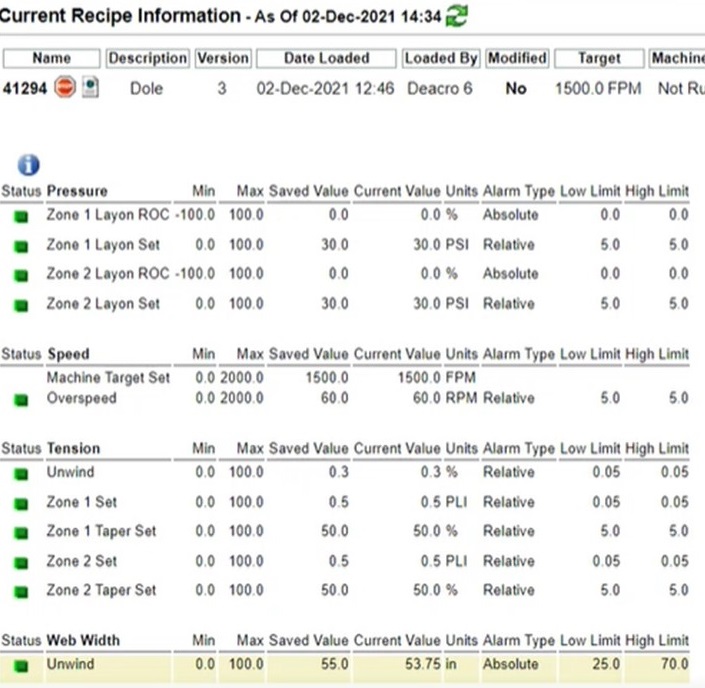Select recipe name 41294
705x688 pixels.
coord(24,88)
